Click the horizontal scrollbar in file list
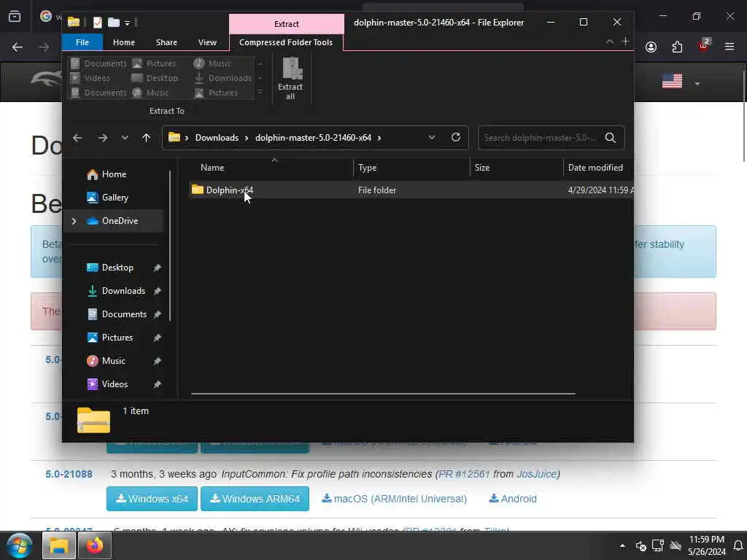 (x=383, y=394)
